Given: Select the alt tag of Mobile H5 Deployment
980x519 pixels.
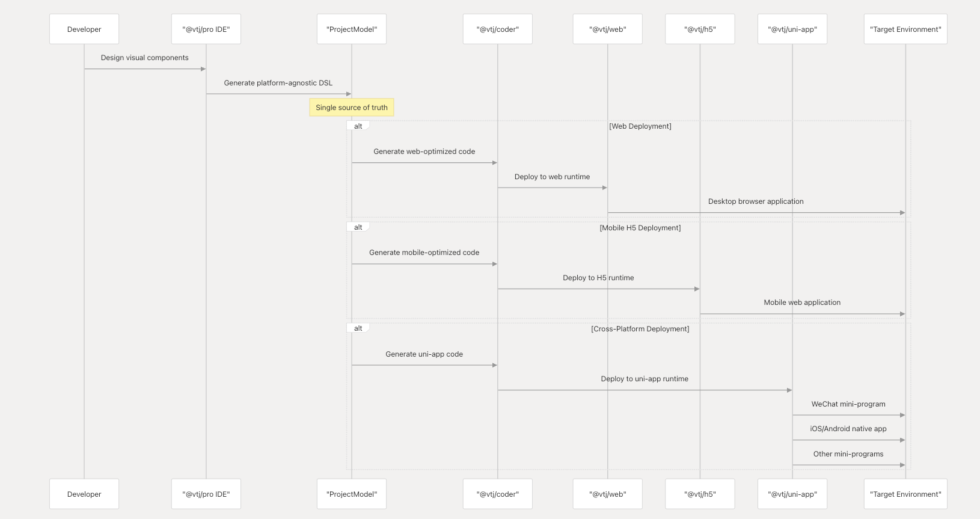Looking at the screenshot, I should [358, 227].
